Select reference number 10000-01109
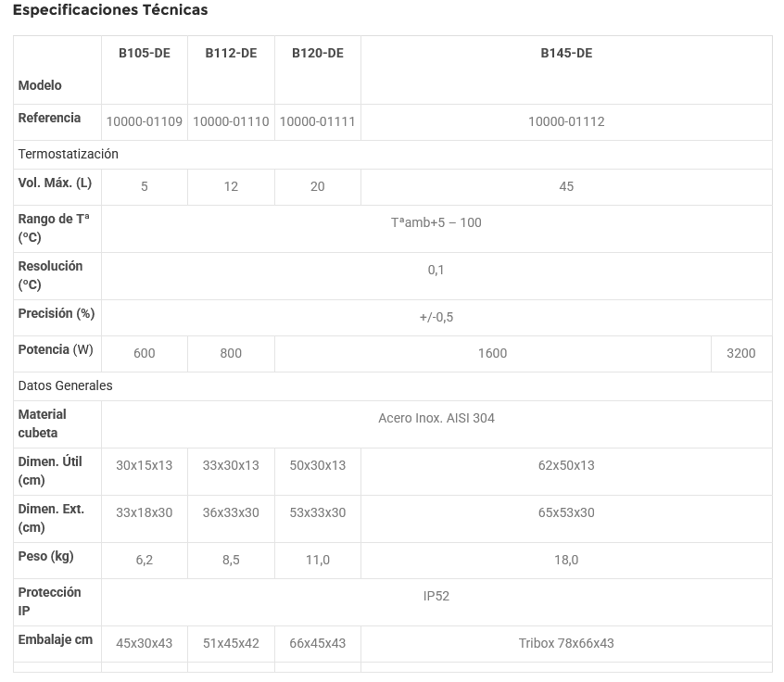Screen dimensions: 784x682 click(x=145, y=121)
